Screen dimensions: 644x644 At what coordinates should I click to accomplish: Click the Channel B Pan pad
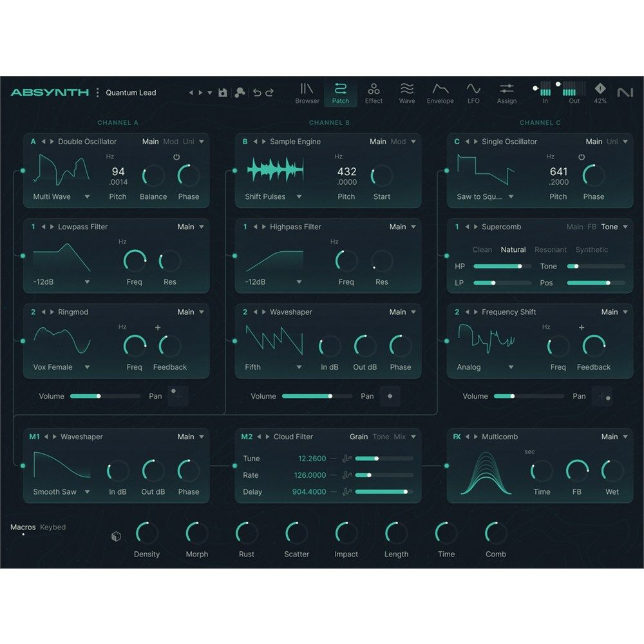click(390, 396)
